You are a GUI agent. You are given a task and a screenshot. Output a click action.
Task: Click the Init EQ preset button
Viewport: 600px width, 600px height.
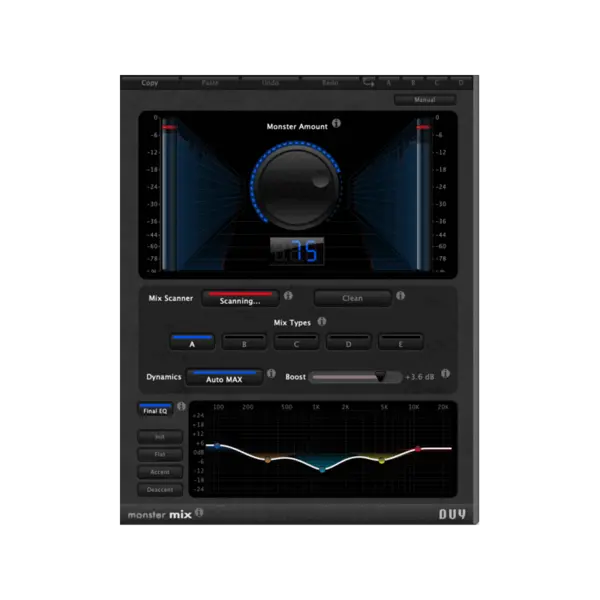click(160, 437)
